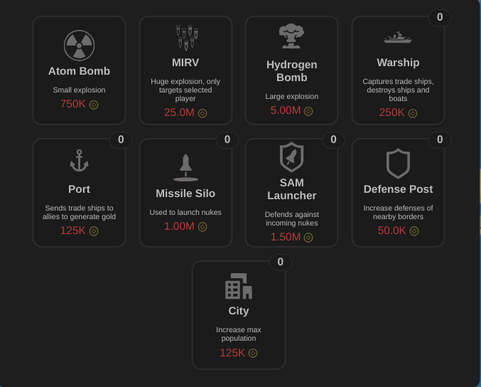Choose the City buildings icon
This screenshot has height=387, width=481.
click(239, 286)
